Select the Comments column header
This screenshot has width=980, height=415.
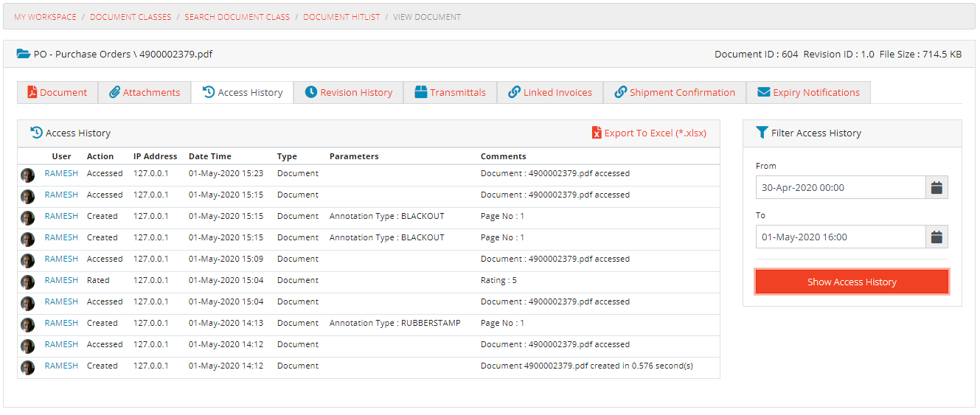[x=504, y=156]
